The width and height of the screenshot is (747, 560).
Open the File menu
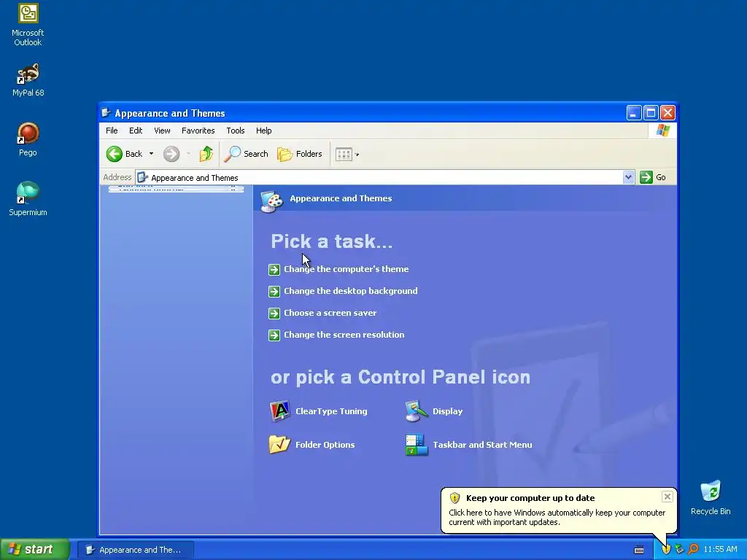pyautogui.click(x=112, y=131)
